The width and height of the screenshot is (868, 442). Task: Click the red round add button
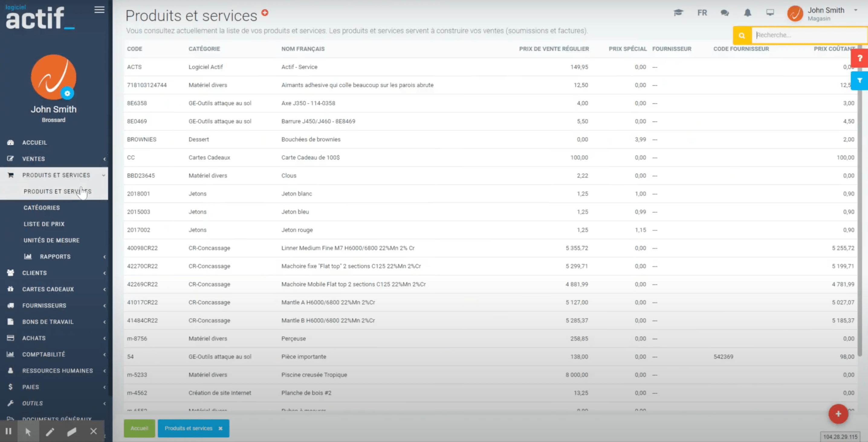coord(838,414)
